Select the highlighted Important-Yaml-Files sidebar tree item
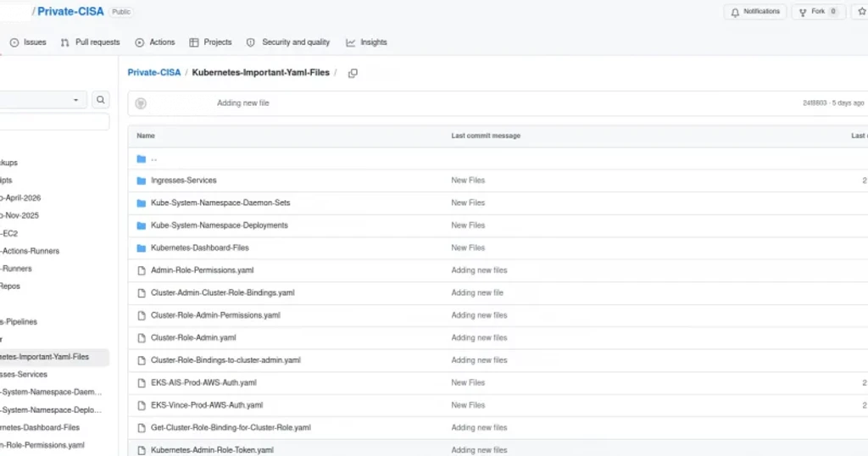The height and width of the screenshot is (456, 868). tap(54, 357)
